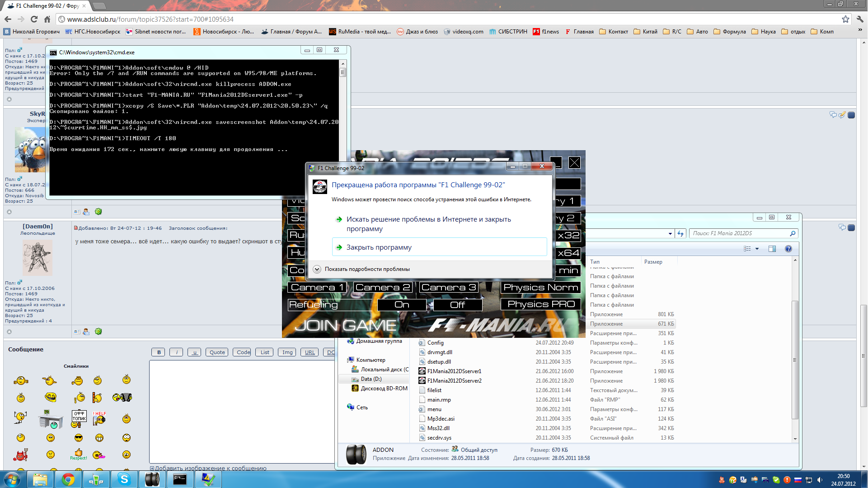The height and width of the screenshot is (488, 868).
Task: Open Explorer view options dropdown arrow
Action: tap(757, 249)
